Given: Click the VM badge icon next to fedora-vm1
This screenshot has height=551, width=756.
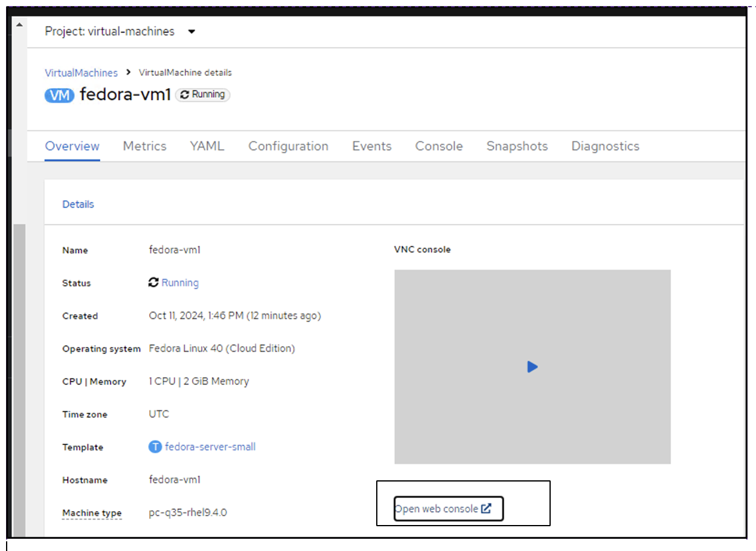Looking at the screenshot, I should pos(59,95).
